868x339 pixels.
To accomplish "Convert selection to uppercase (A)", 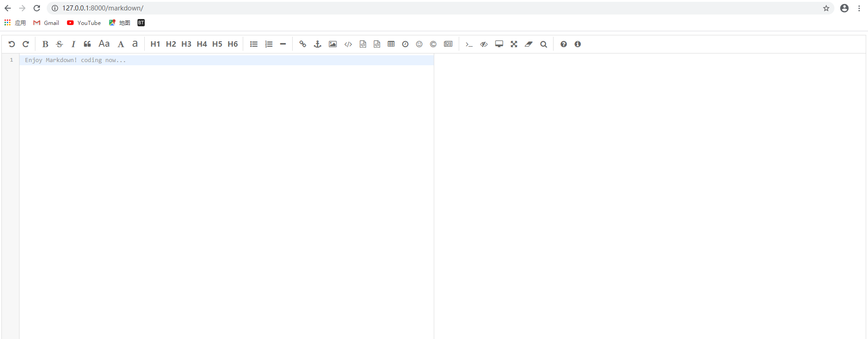I will tap(121, 44).
